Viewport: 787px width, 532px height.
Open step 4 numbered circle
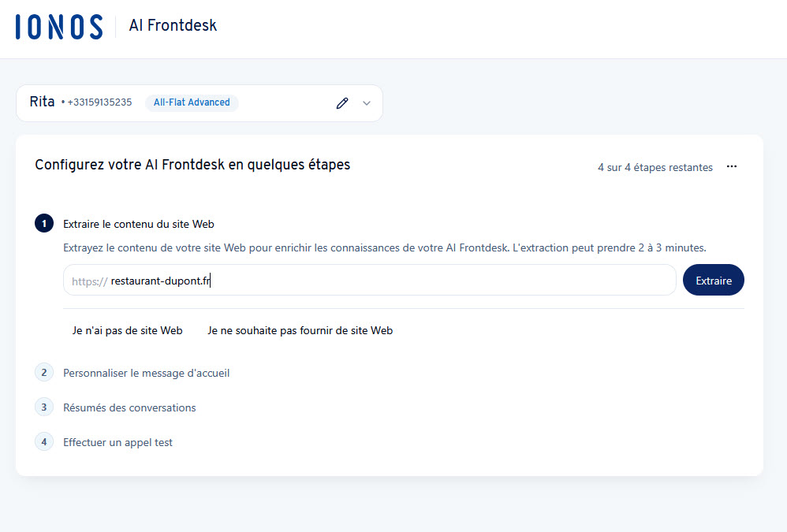(44, 441)
